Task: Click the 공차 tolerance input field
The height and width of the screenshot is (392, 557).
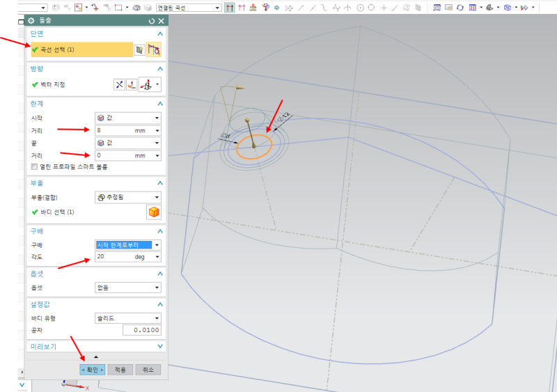Action: point(142,329)
